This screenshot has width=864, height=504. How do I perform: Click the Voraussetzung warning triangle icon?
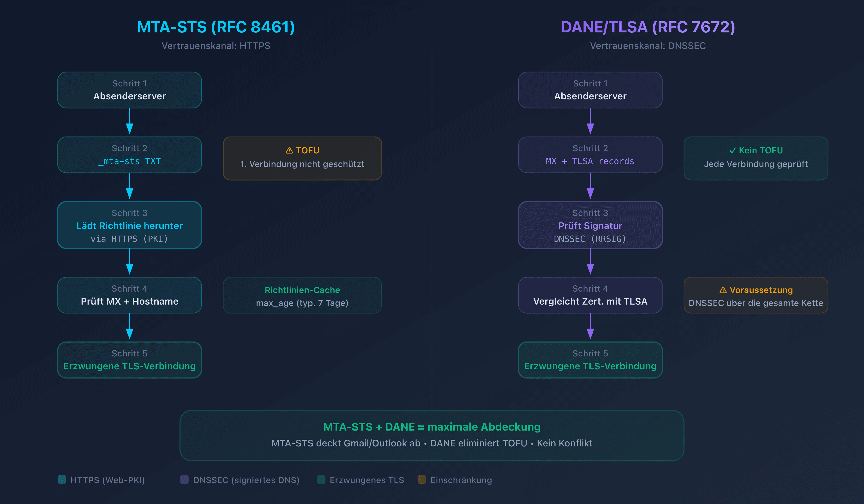[723, 290]
